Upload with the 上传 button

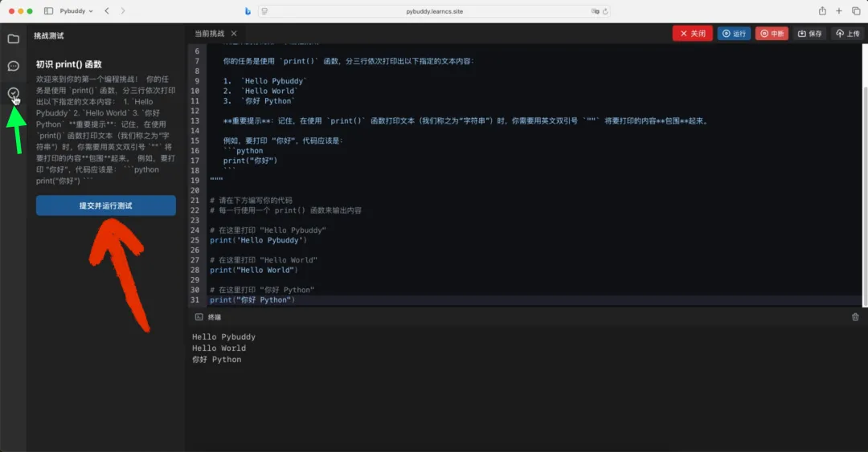click(848, 34)
